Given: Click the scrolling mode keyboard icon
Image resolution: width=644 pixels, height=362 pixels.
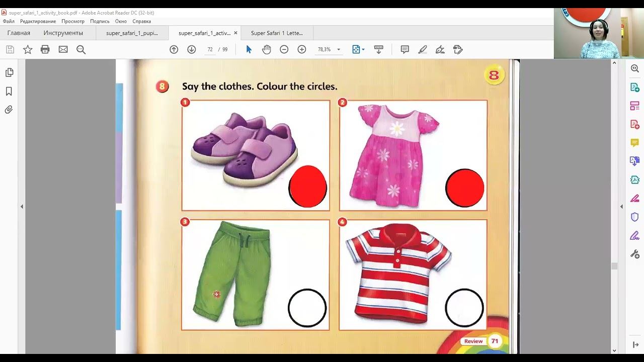Looking at the screenshot, I should [x=379, y=49].
